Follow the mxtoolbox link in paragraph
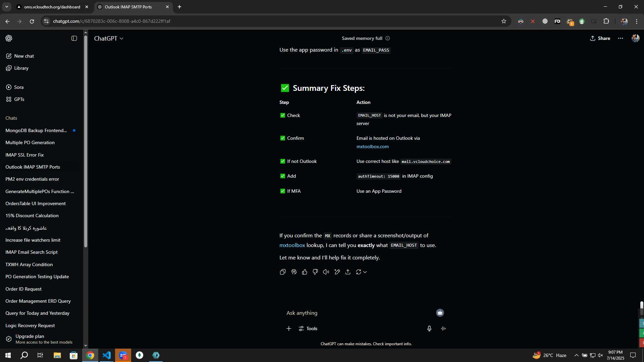This screenshot has width=644, height=362. pos(292,245)
